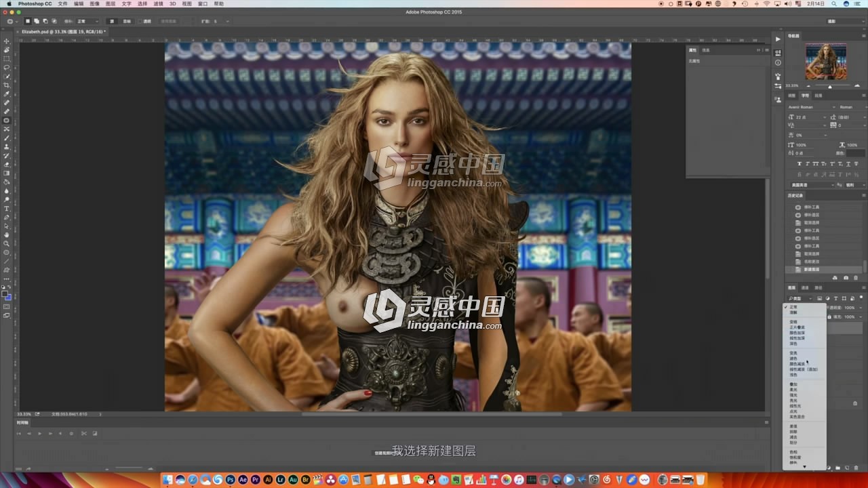This screenshot has height=488, width=868.
Task: Click the 33.33% zoom field in status bar
Action: (x=24, y=413)
